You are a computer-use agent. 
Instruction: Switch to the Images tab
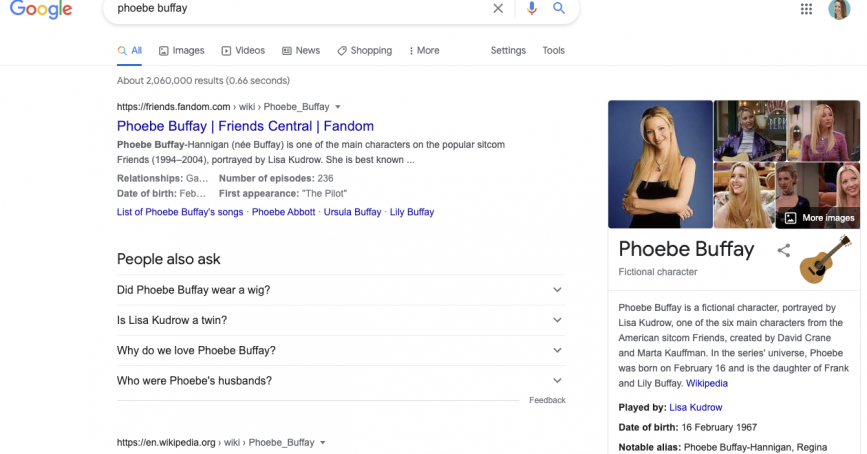pos(181,51)
